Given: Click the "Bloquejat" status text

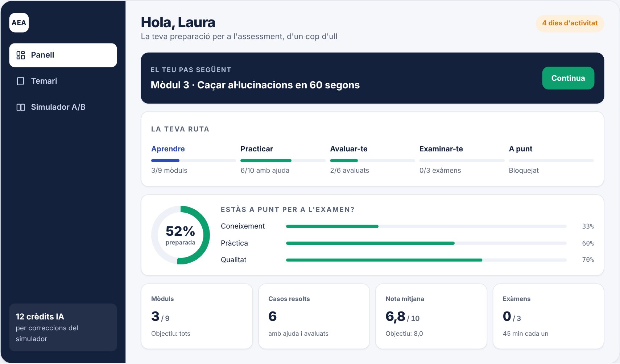Looking at the screenshot, I should click(x=524, y=171).
